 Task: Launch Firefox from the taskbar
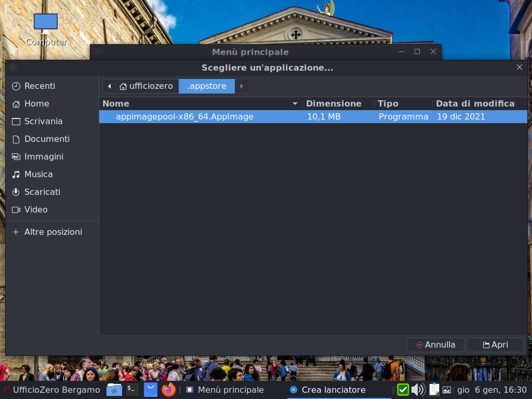169,390
